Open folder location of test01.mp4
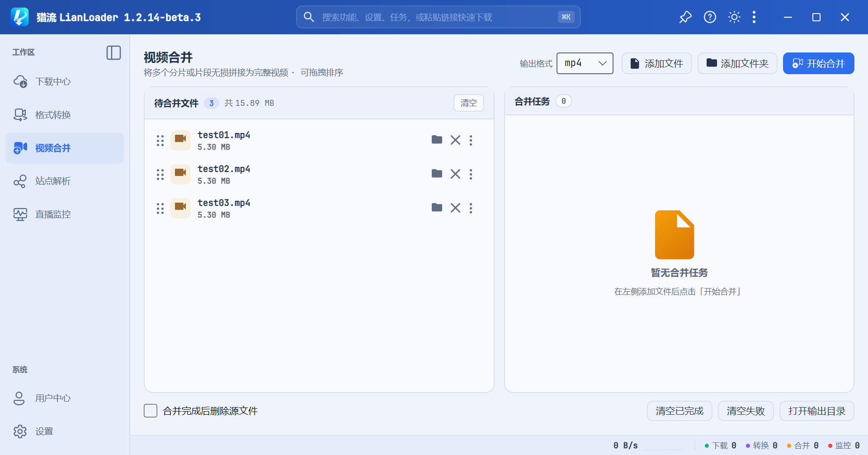868x455 pixels. coord(437,140)
